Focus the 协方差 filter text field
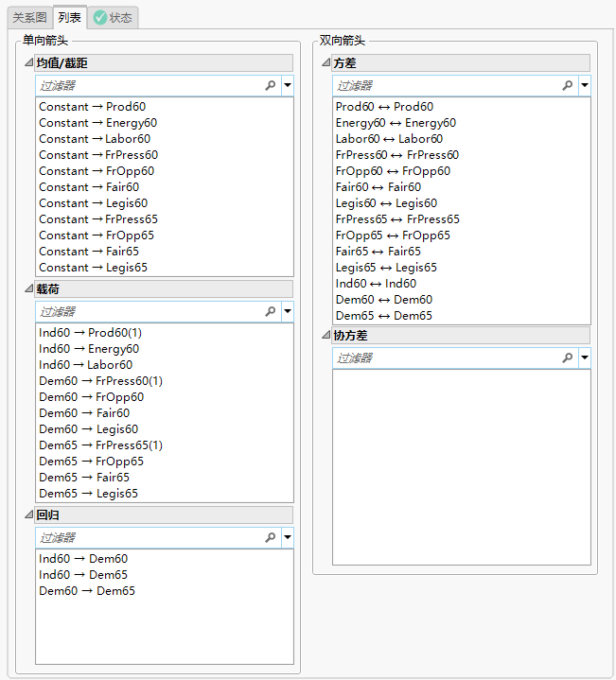 pos(445,357)
